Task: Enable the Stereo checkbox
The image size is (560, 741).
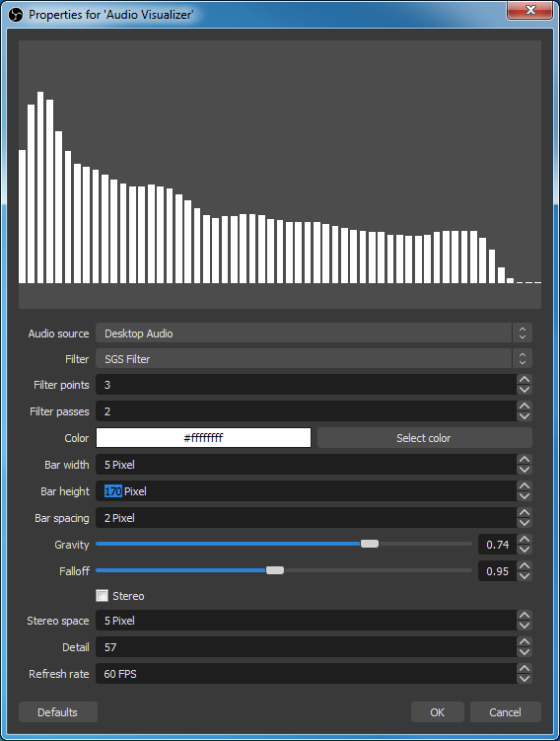Action: [x=102, y=595]
